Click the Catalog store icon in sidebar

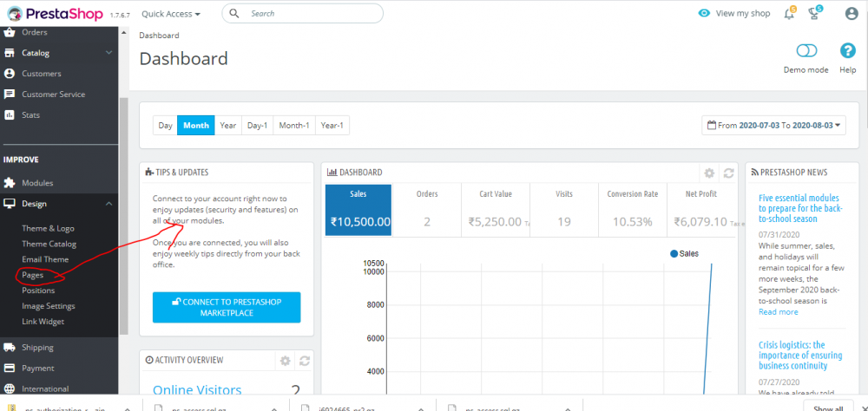(x=9, y=53)
